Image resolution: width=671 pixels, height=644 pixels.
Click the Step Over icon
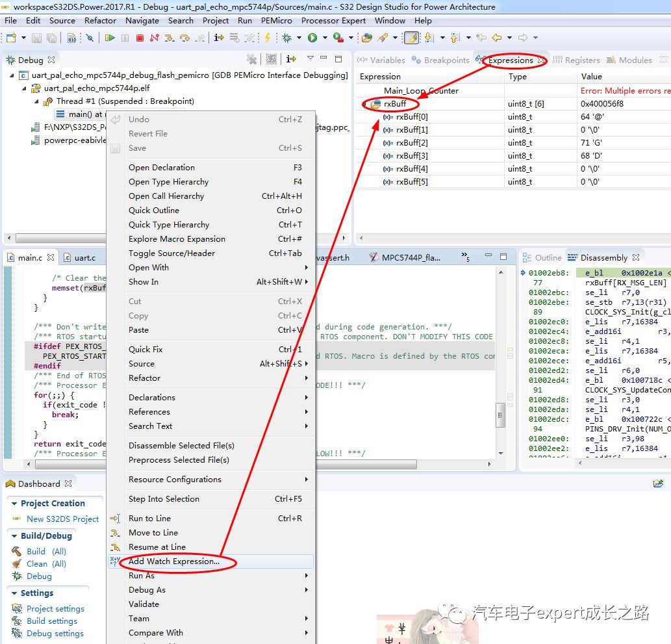coord(184,38)
